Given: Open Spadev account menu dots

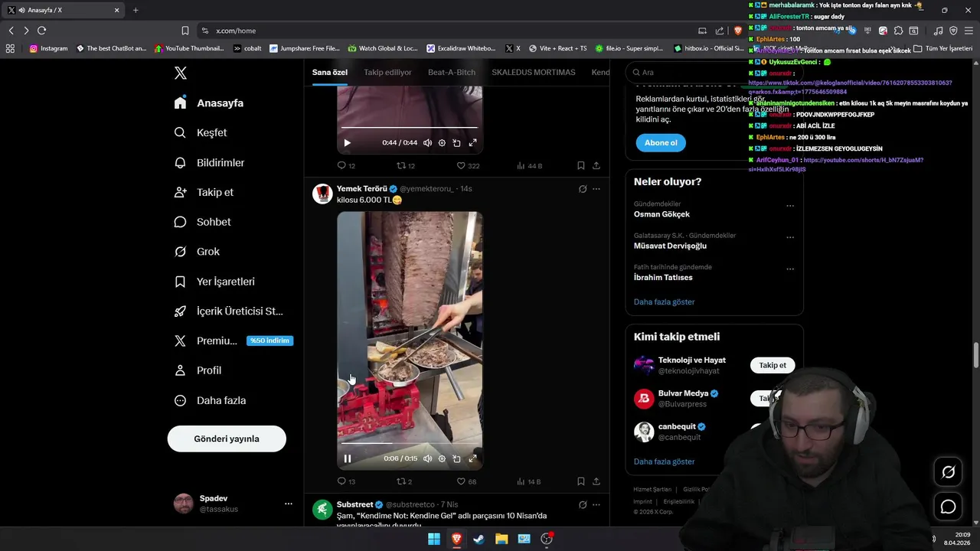Looking at the screenshot, I should coord(289,504).
